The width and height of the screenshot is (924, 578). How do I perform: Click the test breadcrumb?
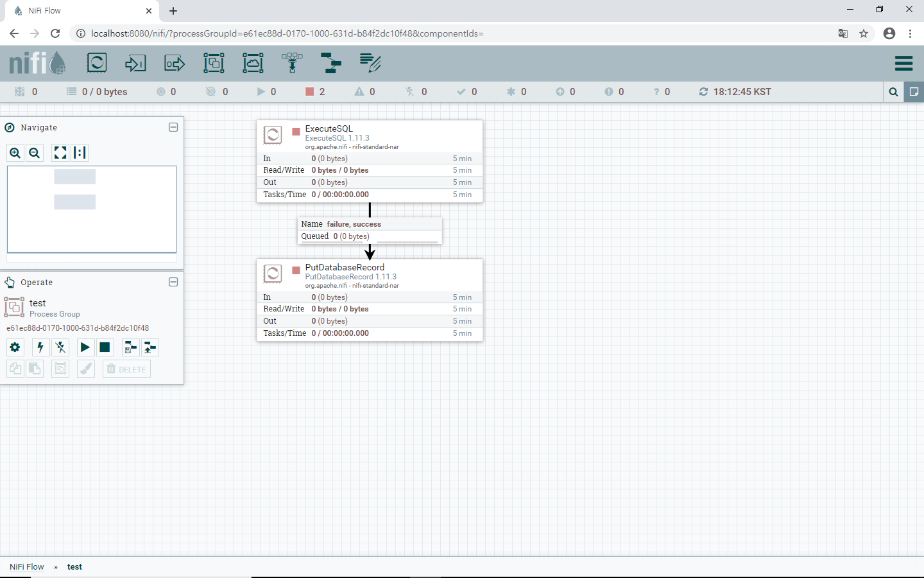[74, 566]
